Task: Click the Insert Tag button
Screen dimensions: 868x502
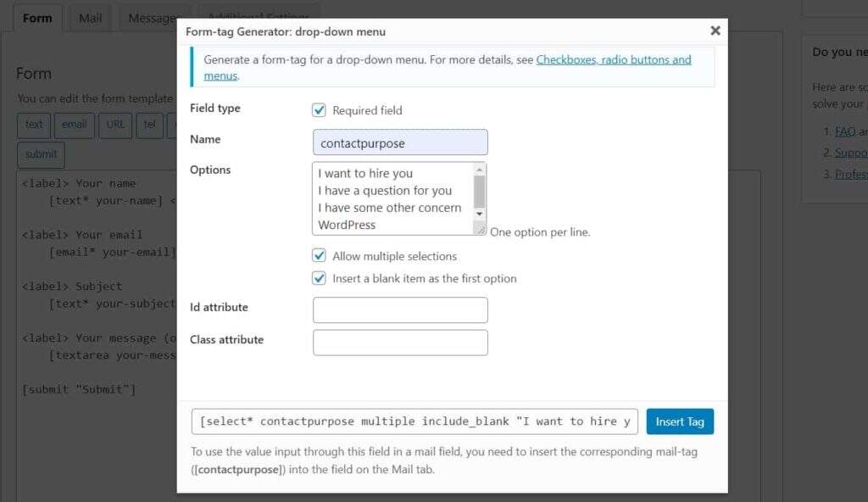Action: coord(680,421)
